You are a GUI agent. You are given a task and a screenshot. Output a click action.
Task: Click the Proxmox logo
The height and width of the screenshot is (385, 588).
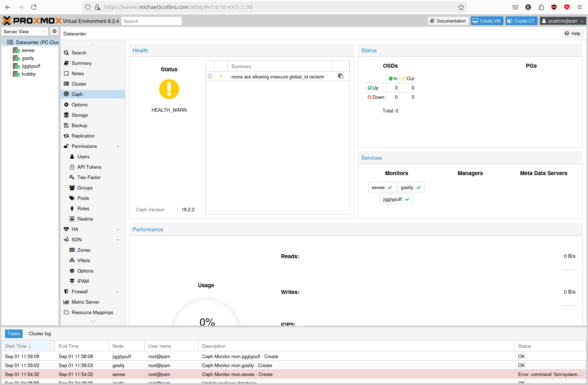coord(32,21)
